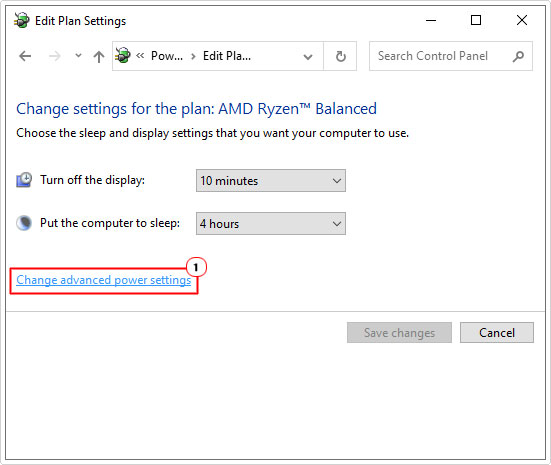Open the 'Turn off the display' dropdown
551x465 pixels.
click(271, 181)
